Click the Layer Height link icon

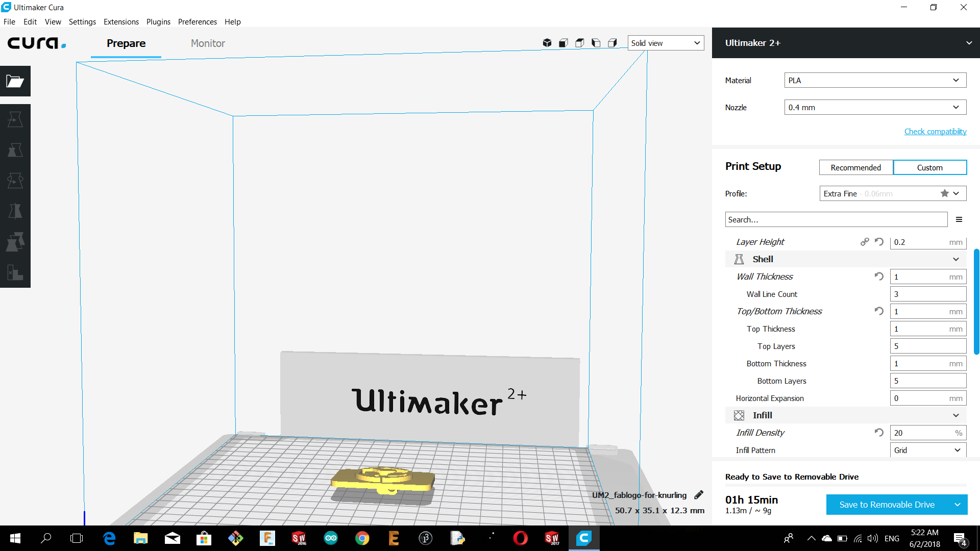point(865,242)
